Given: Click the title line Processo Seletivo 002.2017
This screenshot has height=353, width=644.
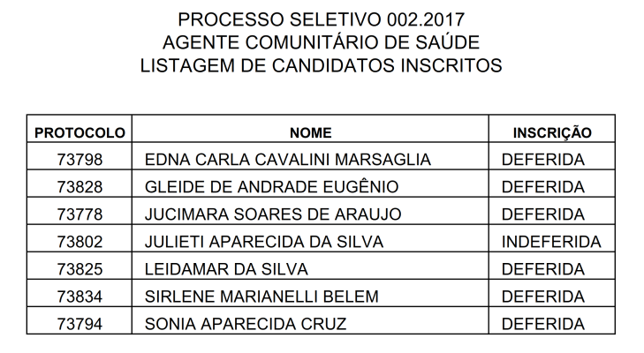Looking at the screenshot, I should [322, 19].
